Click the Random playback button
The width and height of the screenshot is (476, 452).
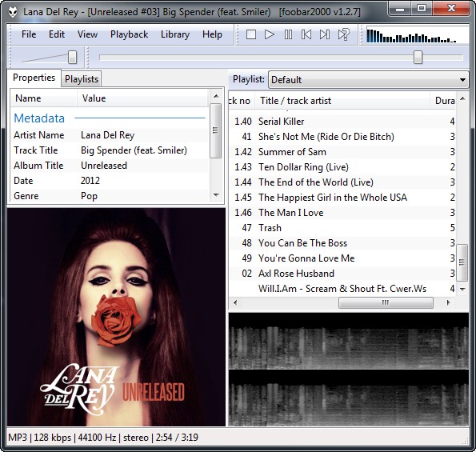[344, 34]
